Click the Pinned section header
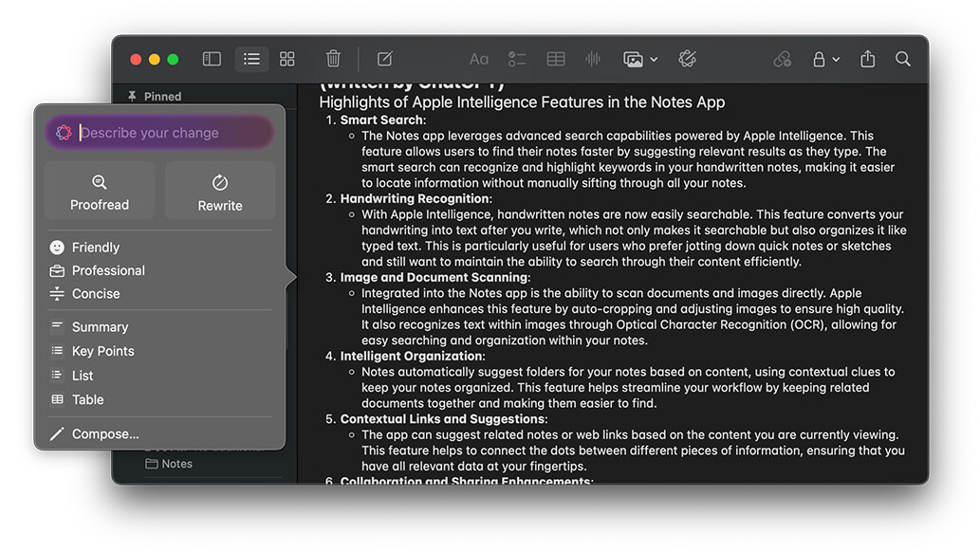The height and width of the screenshot is (552, 980). point(155,97)
